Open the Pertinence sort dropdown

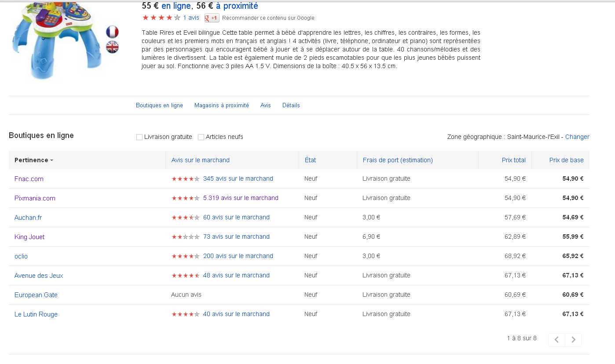coord(34,160)
